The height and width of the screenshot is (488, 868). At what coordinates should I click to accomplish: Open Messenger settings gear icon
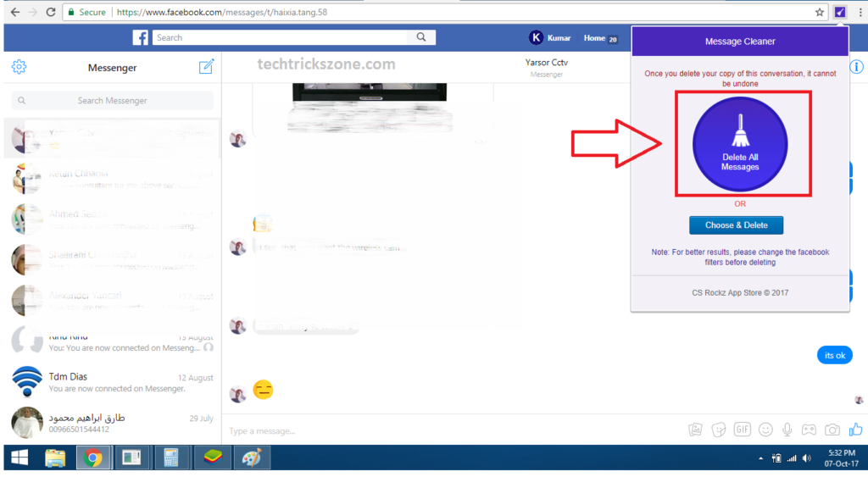coord(19,68)
